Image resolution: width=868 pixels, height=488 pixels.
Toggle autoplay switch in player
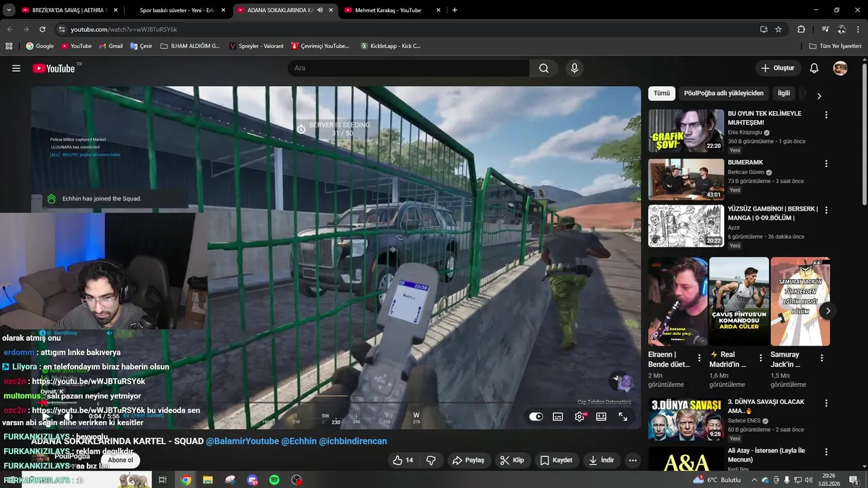(x=536, y=417)
